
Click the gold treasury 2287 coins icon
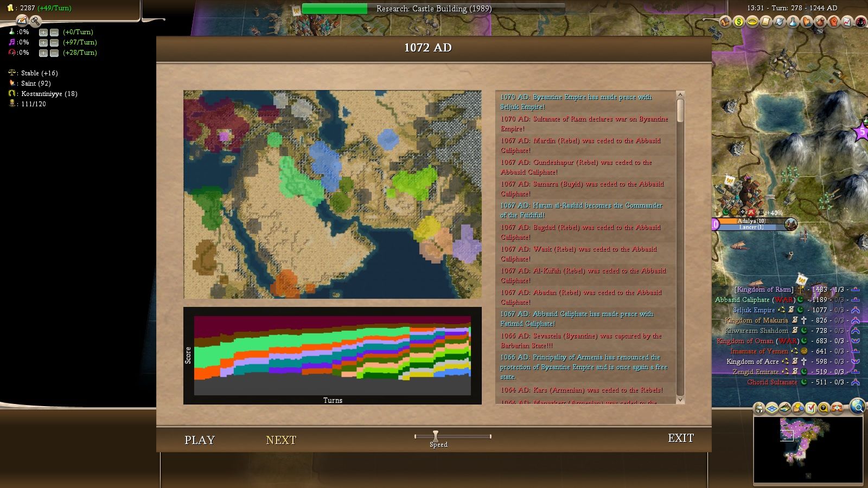tap(10, 8)
